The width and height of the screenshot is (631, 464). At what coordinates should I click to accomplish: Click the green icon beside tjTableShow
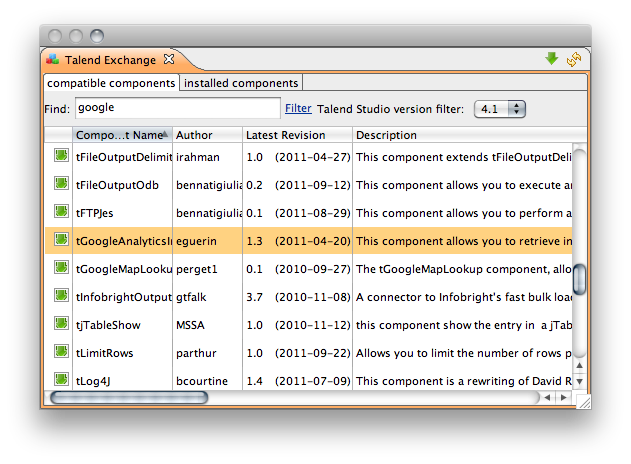click(x=61, y=324)
